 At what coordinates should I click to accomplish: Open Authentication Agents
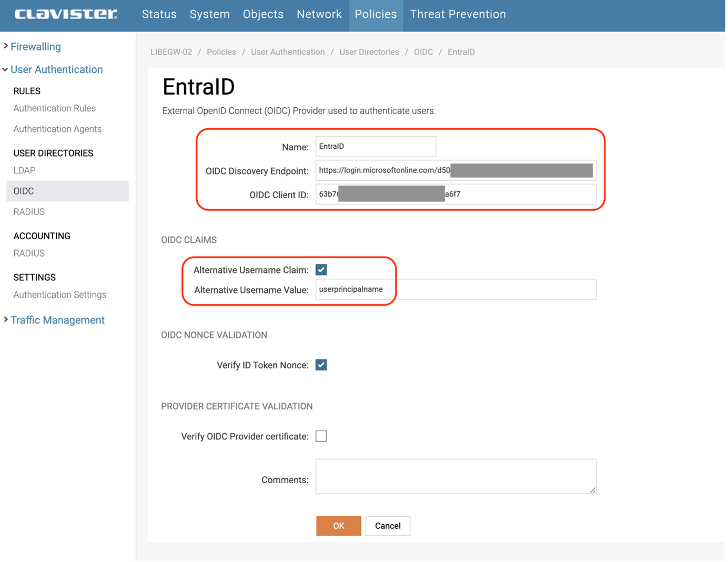[57, 129]
